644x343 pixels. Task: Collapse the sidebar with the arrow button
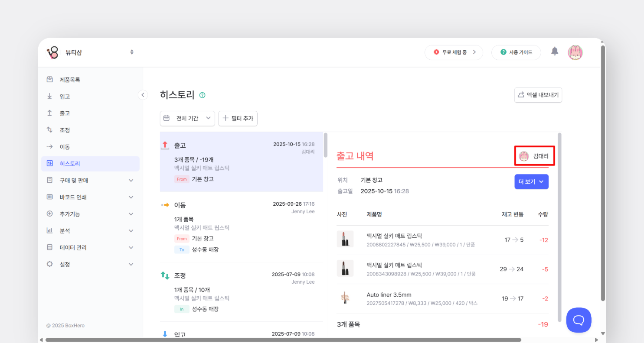click(143, 95)
